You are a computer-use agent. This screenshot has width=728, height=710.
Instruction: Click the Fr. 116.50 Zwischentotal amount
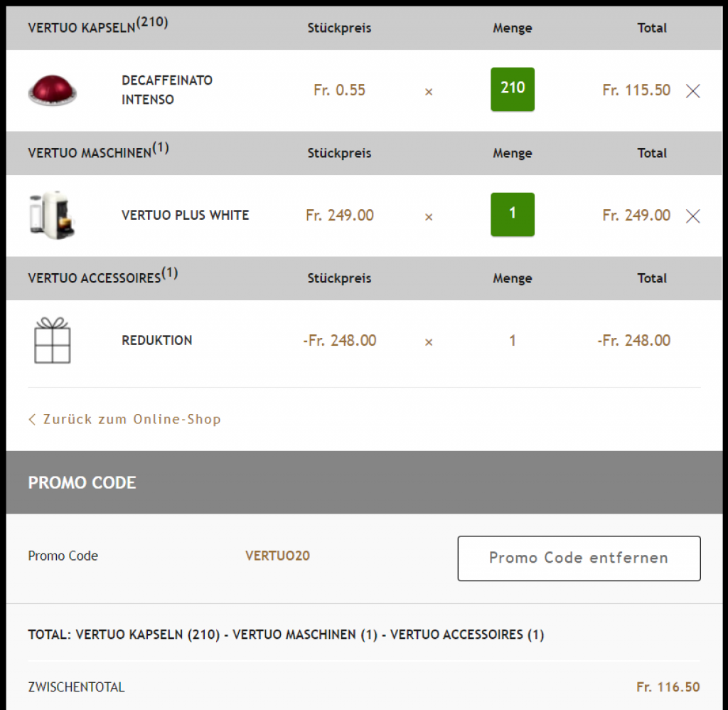(668, 687)
